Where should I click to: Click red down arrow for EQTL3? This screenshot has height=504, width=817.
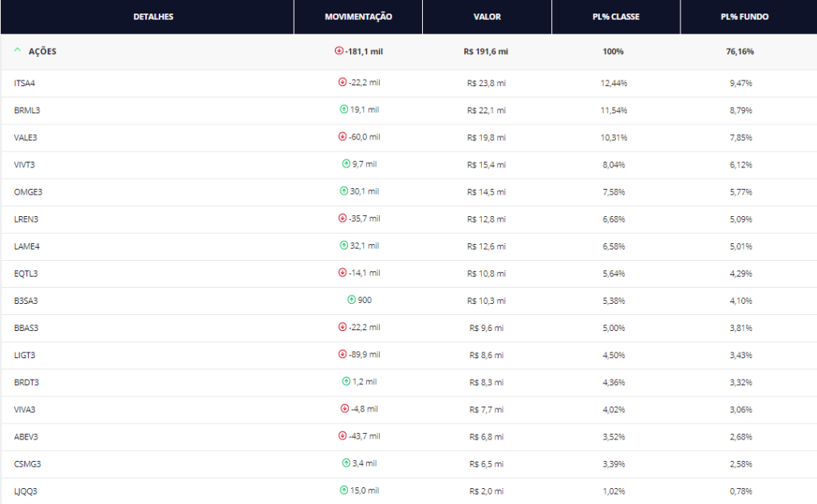[x=342, y=272]
